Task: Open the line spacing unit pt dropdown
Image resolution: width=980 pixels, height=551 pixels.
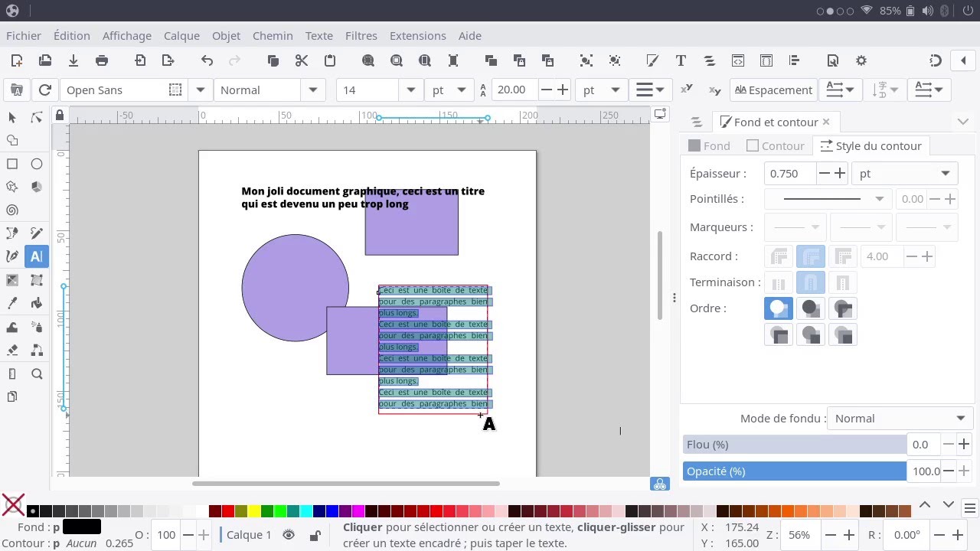Action: [x=601, y=90]
